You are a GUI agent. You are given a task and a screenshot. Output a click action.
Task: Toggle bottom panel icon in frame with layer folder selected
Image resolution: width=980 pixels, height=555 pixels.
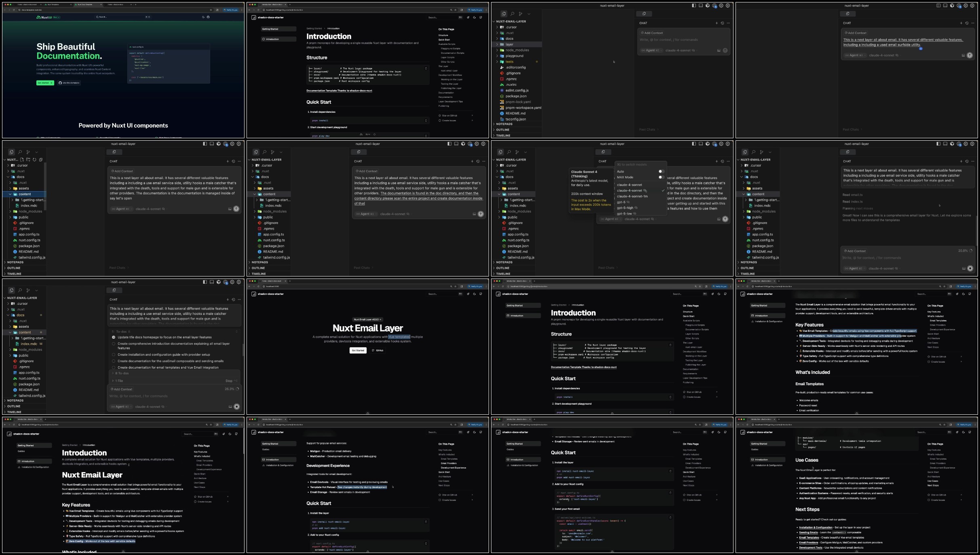pos(701,6)
